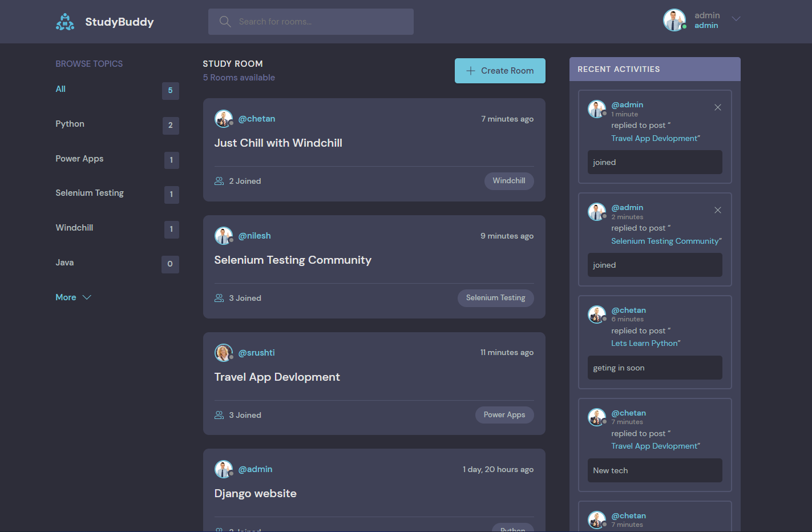This screenshot has width=812, height=532.
Task: Click the StudyBuddy logo icon
Action: click(65, 21)
